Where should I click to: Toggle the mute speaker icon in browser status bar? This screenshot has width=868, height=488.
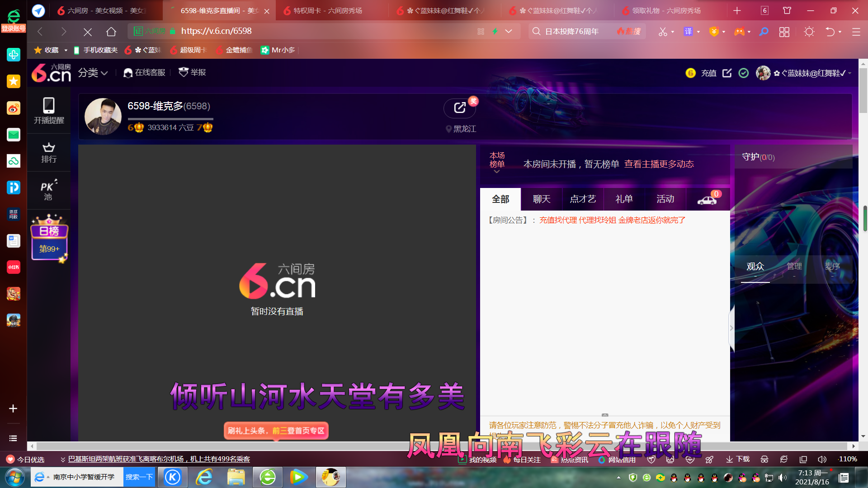coord(822,460)
